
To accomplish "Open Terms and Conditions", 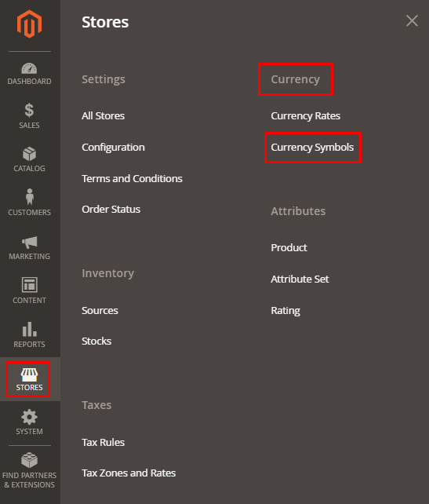I will click(132, 178).
